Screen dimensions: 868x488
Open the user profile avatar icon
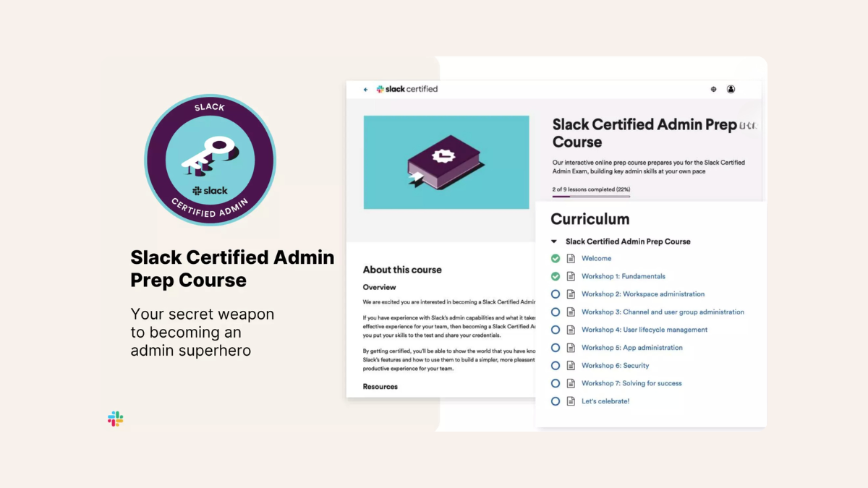(731, 90)
